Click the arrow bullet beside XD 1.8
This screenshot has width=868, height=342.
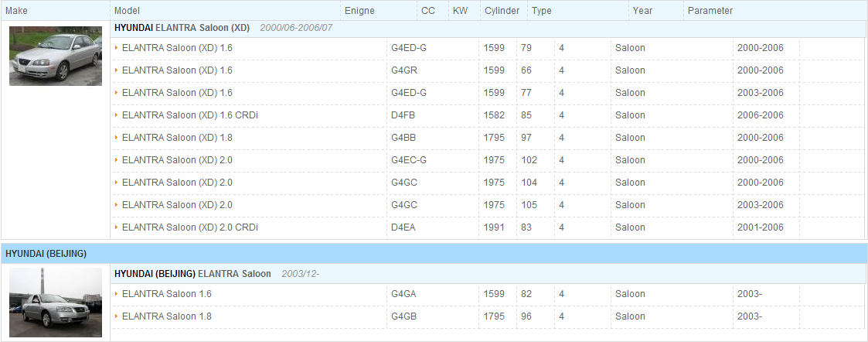point(116,138)
